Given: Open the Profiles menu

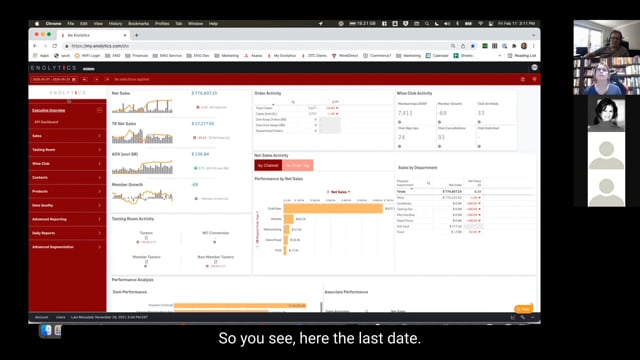Looking at the screenshot, I should click(162, 24).
